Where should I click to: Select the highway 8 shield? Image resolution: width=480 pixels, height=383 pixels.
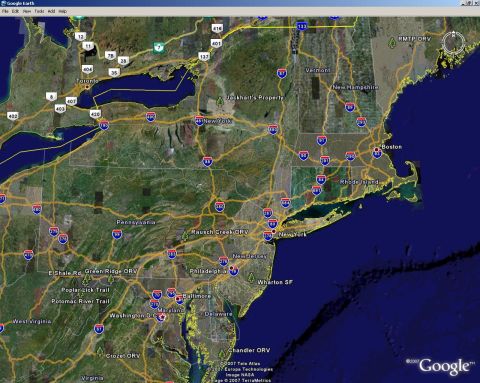(x=51, y=97)
